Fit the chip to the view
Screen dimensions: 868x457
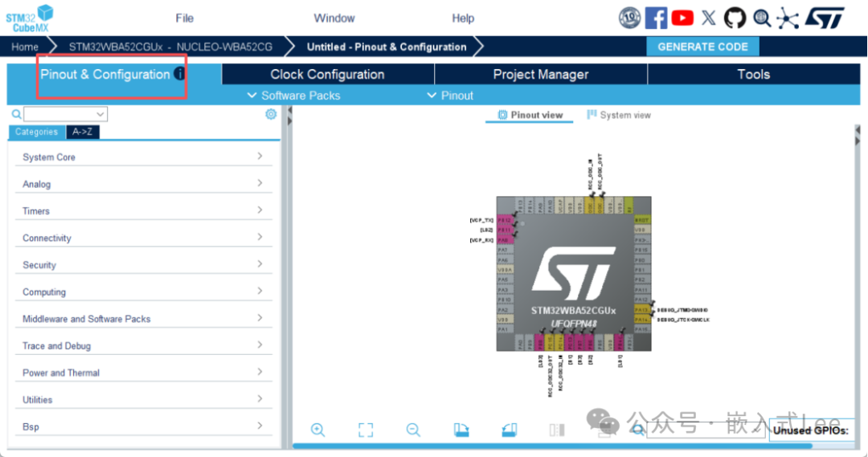click(366, 430)
